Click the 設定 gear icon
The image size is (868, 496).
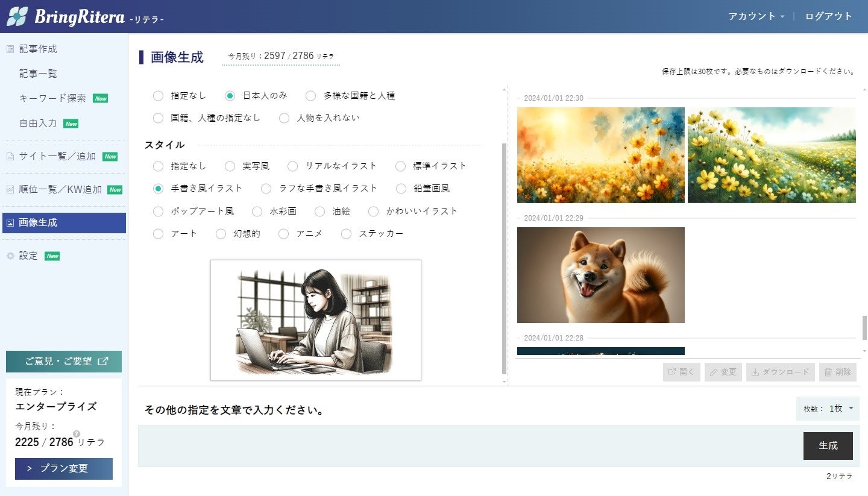[10, 256]
